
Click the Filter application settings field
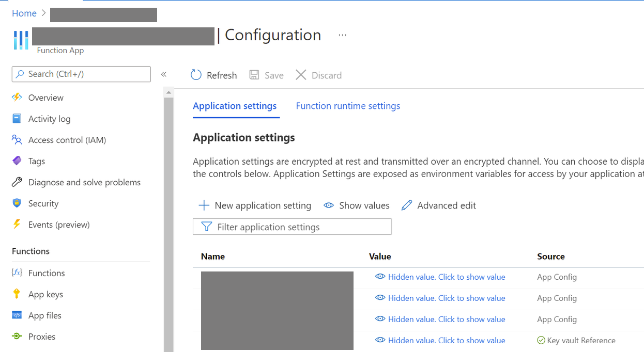[292, 227]
